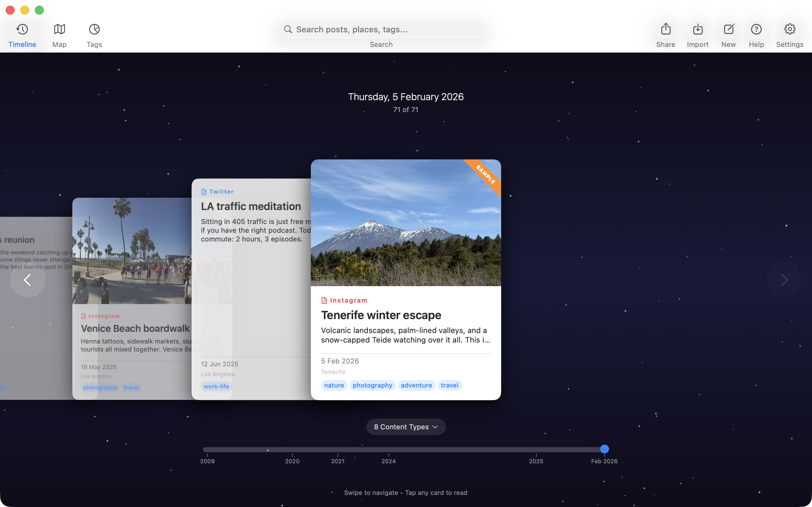The image size is (812, 507).
Task: Toggle the photography tag filter
Action: pos(372,385)
